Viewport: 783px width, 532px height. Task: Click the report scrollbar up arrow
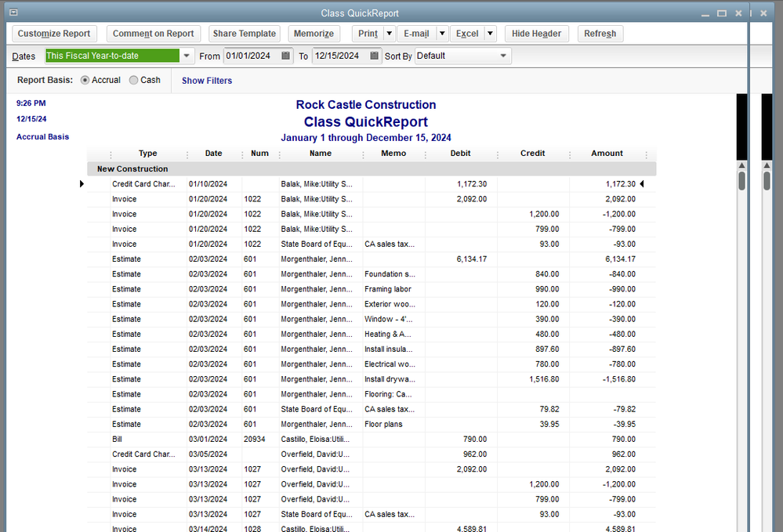741,167
